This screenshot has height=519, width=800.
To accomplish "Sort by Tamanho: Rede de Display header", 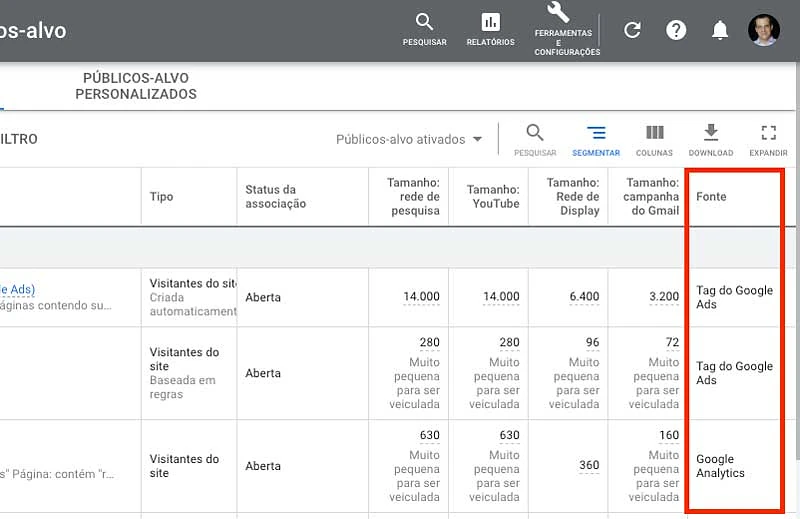I will (573, 196).
